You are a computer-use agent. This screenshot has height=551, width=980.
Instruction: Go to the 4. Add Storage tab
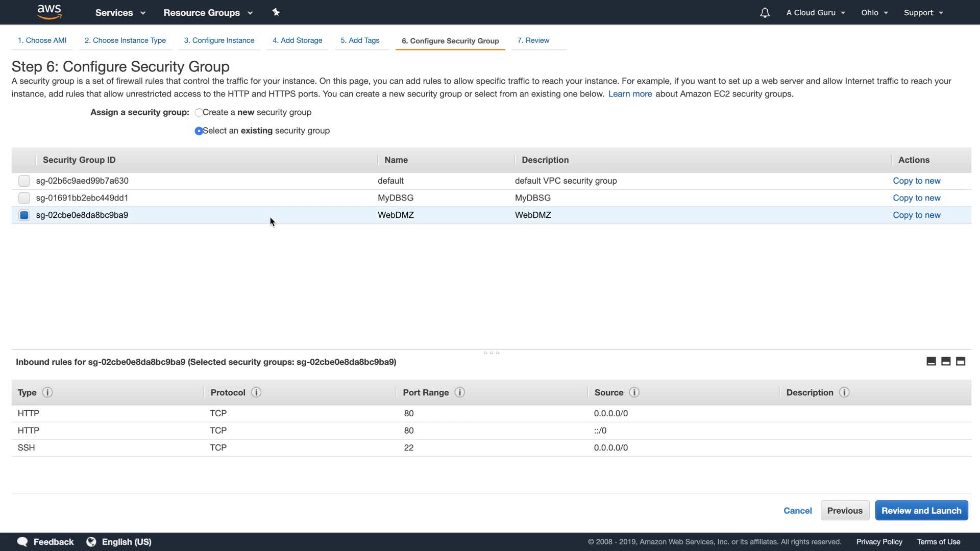click(x=297, y=40)
